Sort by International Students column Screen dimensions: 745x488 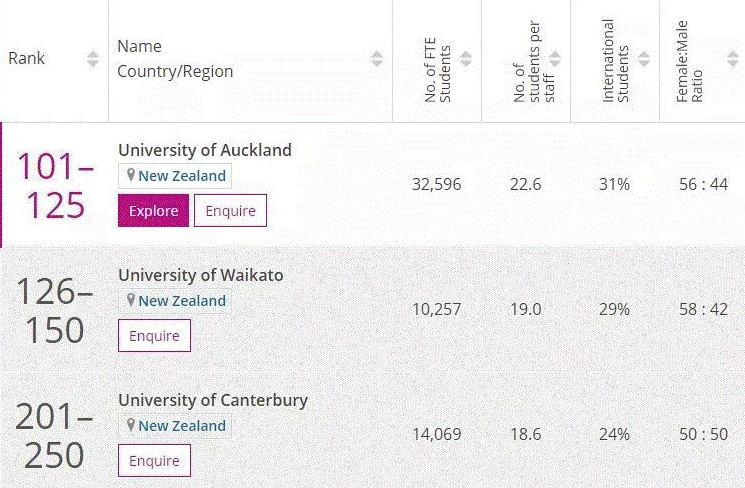(x=644, y=59)
